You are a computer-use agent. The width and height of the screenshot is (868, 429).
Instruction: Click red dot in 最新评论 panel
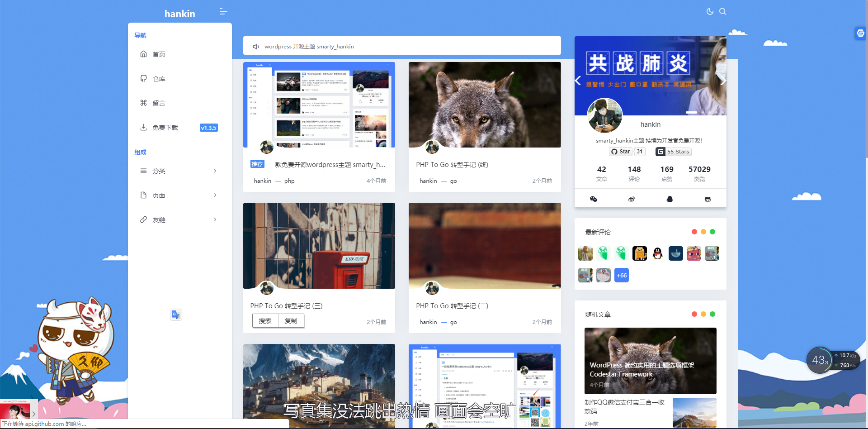coord(694,232)
